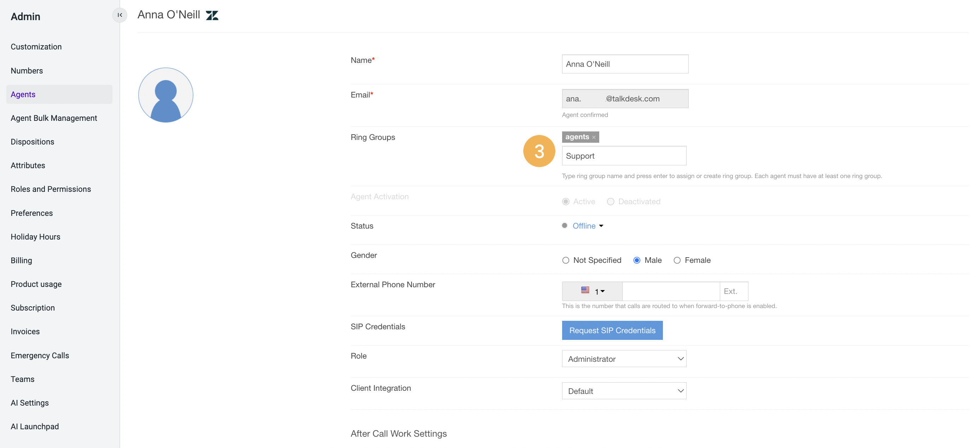Navigate to the Teams section
Viewport: 980px width, 448px height.
[22, 379]
